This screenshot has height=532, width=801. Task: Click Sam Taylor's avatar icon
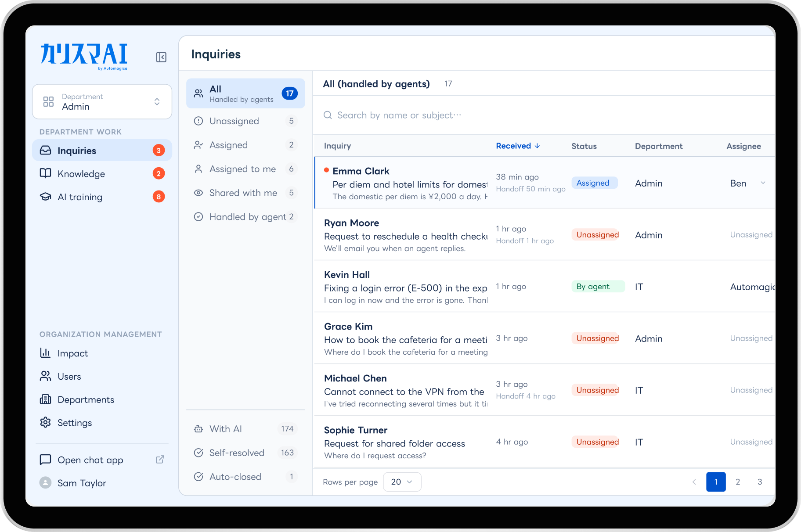[x=45, y=483]
